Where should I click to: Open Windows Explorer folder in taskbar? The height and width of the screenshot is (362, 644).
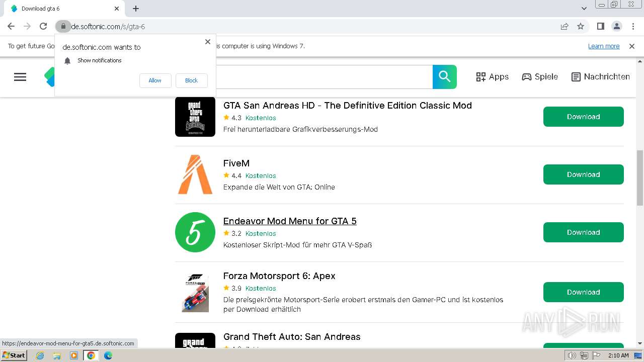(57, 355)
